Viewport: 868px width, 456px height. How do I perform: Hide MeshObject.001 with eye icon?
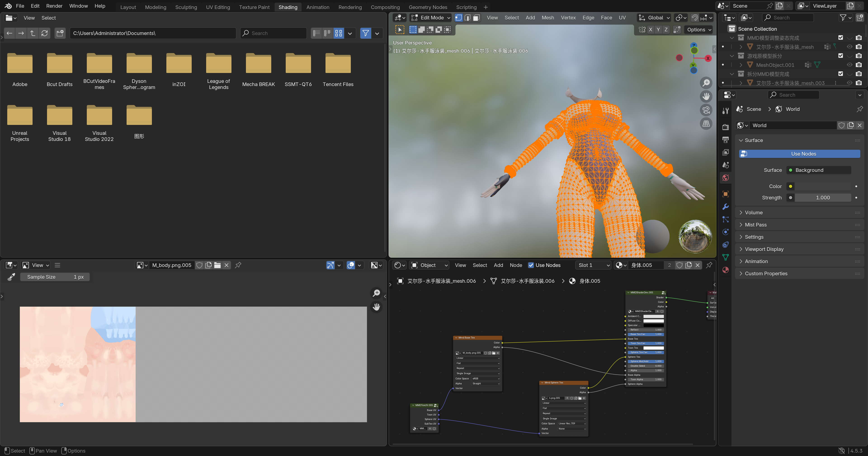(x=849, y=65)
